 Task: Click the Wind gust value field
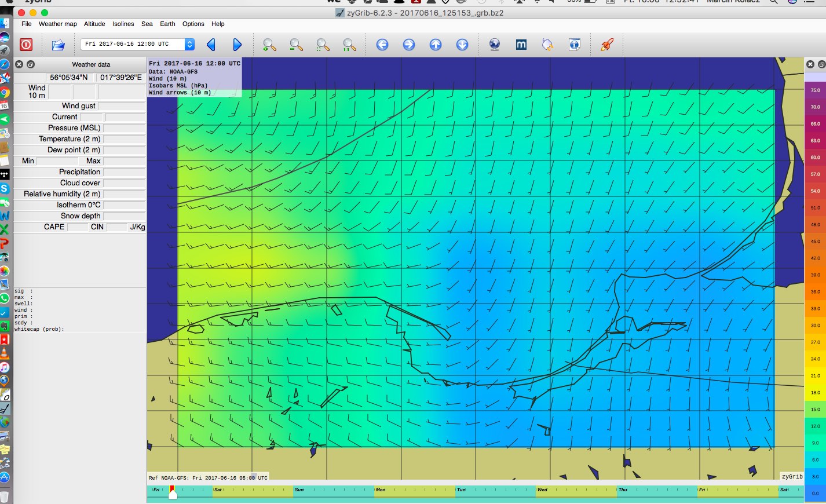click(122, 106)
